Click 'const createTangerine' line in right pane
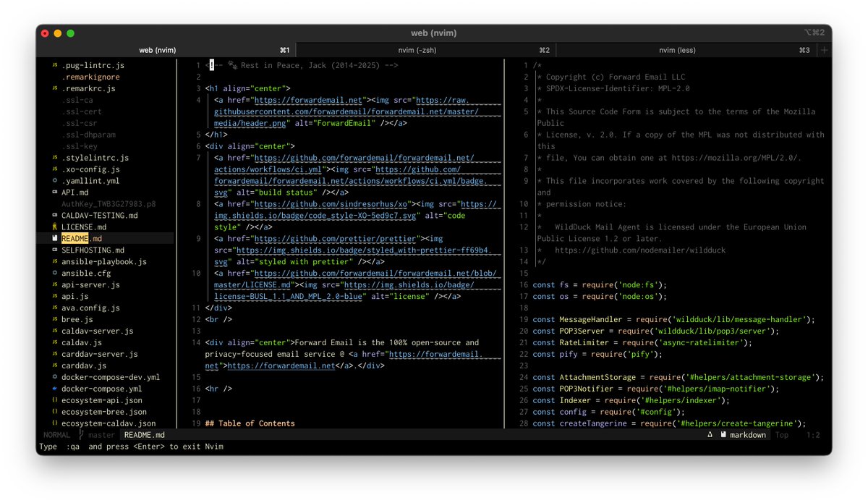868x503 pixels. [x=669, y=423]
